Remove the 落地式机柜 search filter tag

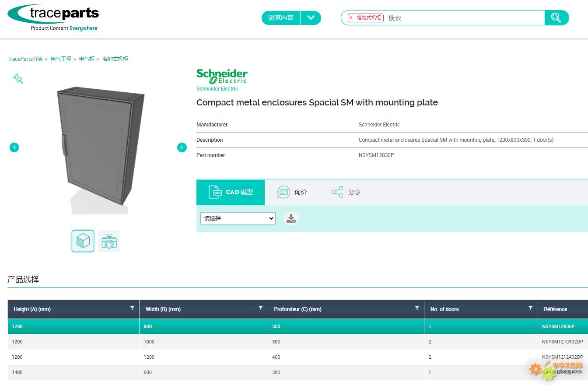click(x=351, y=18)
